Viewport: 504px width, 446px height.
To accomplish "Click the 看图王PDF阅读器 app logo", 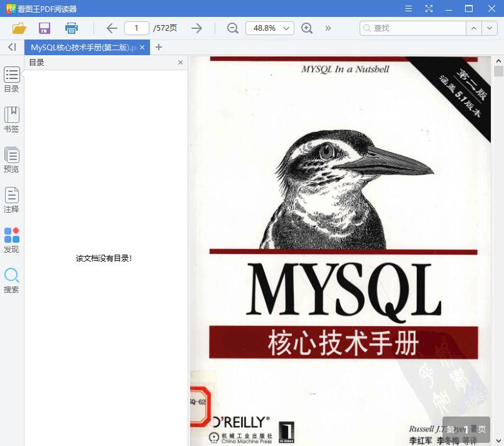I will (11, 9).
